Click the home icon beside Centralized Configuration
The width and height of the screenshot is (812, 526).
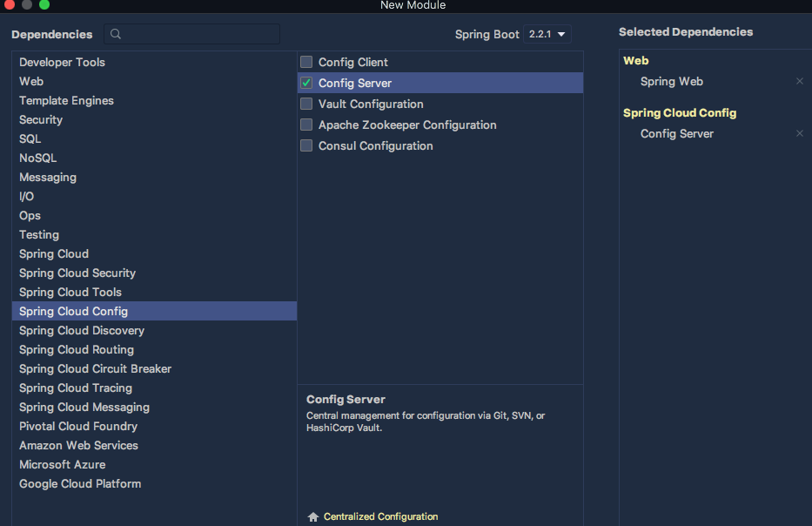click(312, 516)
